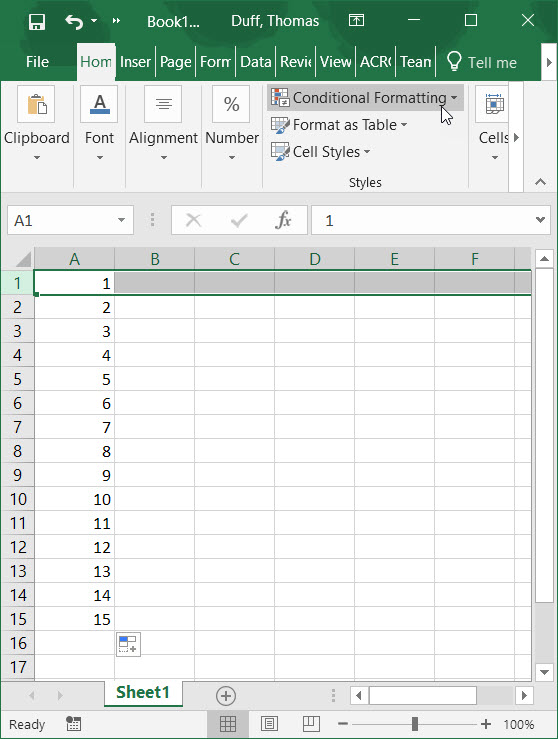Viewport: 558px width, 739px height.
Task: Click the Number percent icon
Action: tap(231, 104)
